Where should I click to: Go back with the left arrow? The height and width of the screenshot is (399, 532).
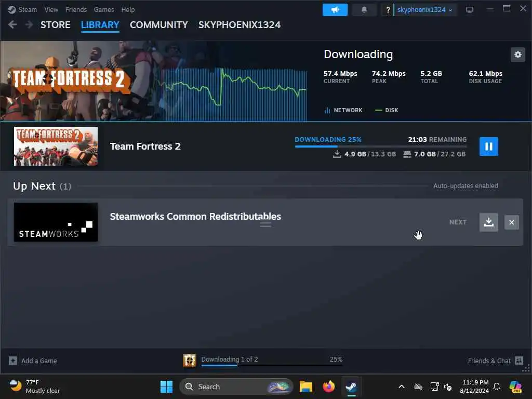tap(12, 24)
